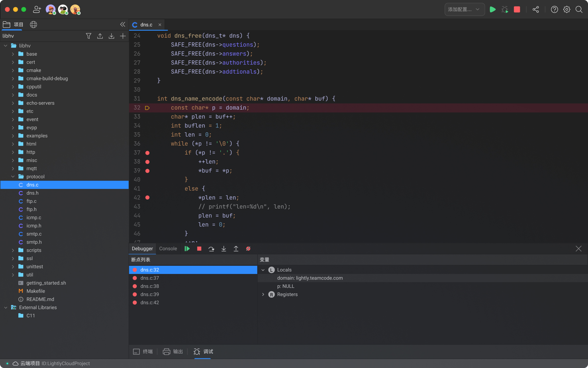Start debugging with the bug-run icon
The width and height of the screenshot is (588, 368).
tap(505, 9)
